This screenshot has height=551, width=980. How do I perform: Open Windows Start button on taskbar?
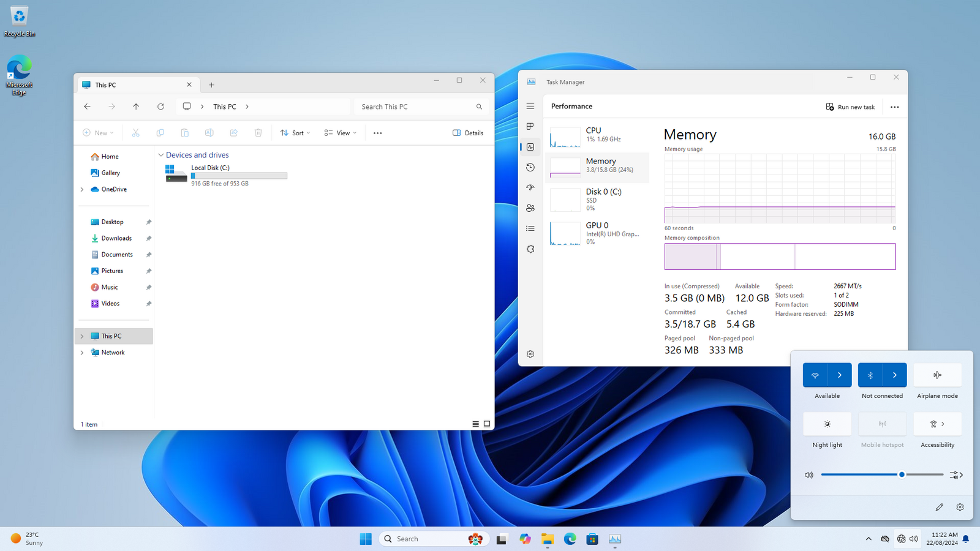(x=366, y=539)
